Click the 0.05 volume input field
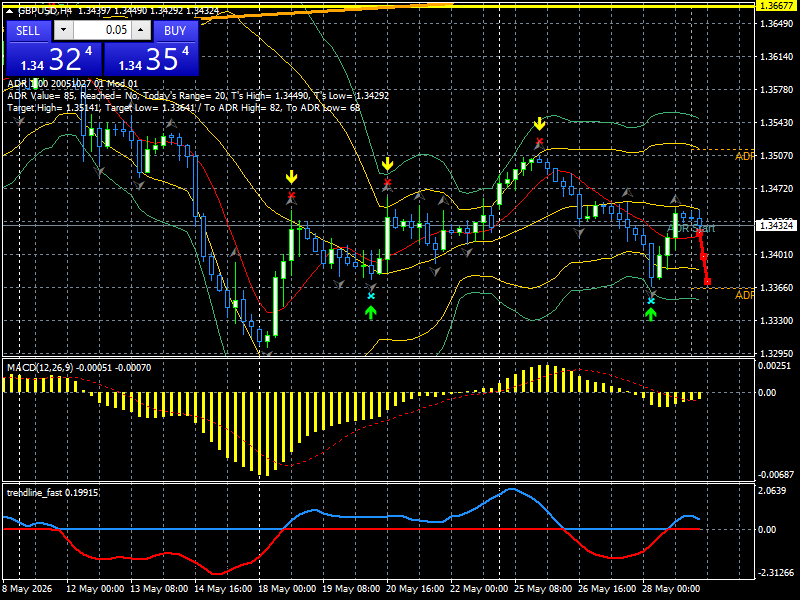Viewport: 800px width, 600px height. 103,31
